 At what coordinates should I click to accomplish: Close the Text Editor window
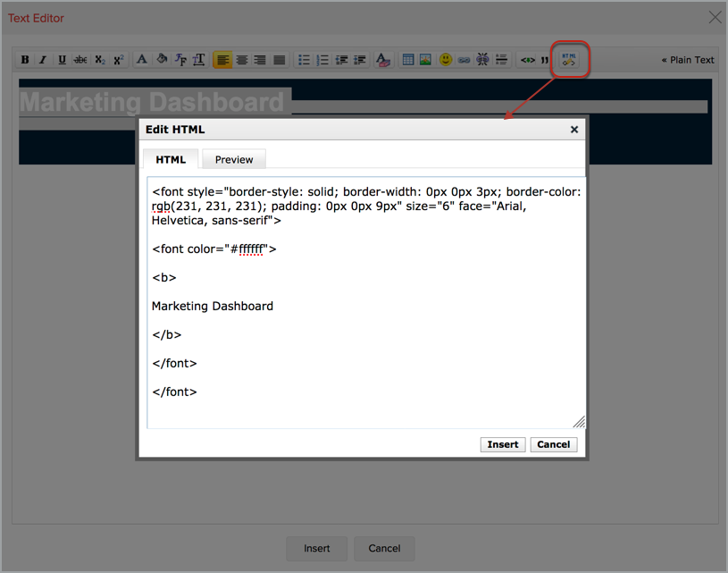pyautogui.click(x=715, y=18)
